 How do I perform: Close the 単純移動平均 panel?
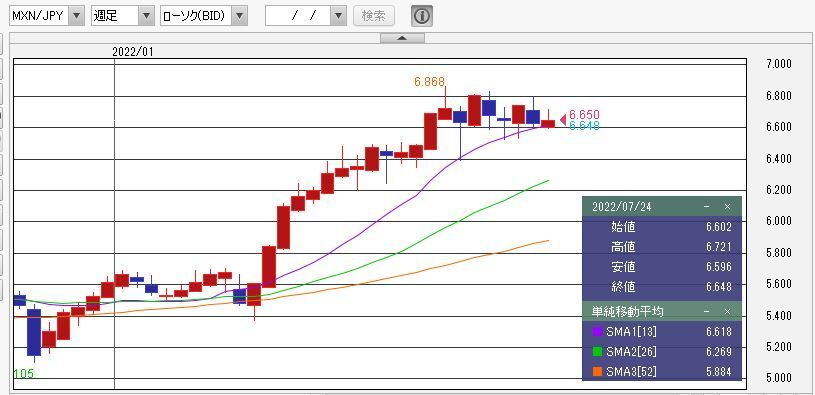(727, 311)
